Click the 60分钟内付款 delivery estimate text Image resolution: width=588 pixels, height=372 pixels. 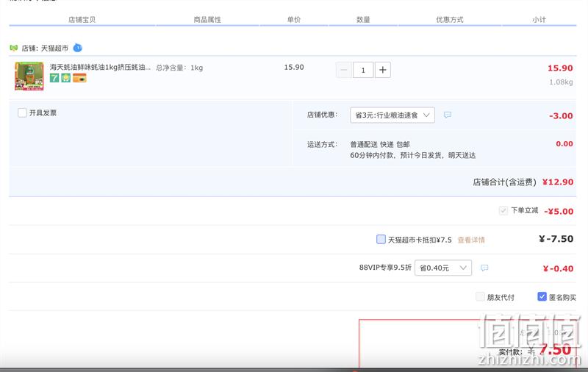pos(413,155)
